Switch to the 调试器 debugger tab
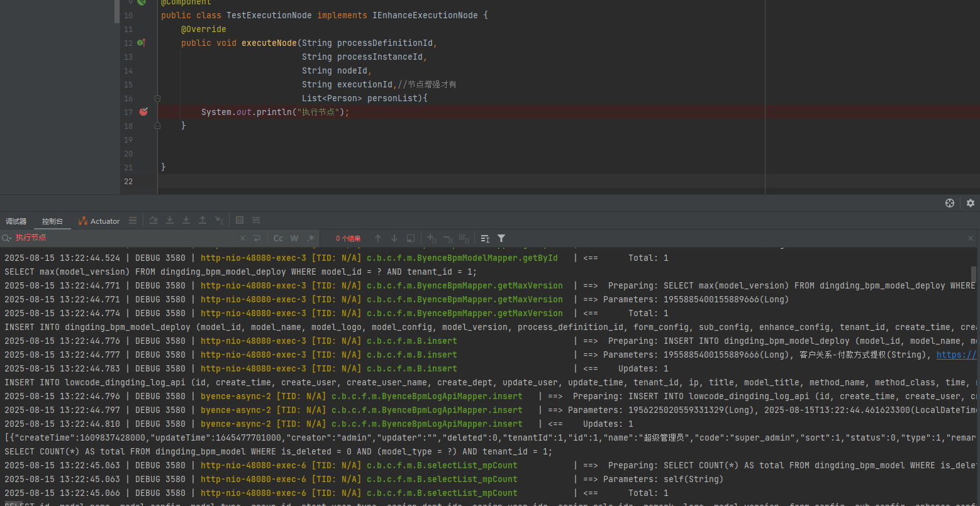 pyautogui.click(x=16, y=221)
